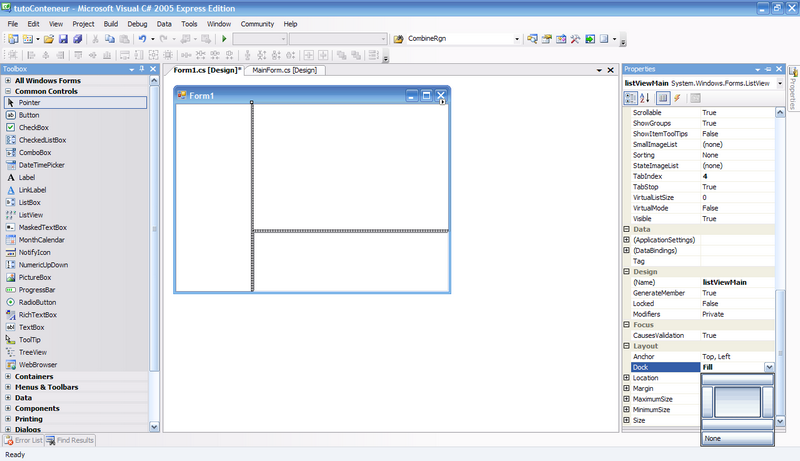This screenshot has width=800, height=461.
Task: Expand the Location property node
Action: pyautogui.click(x=627, y=378)
